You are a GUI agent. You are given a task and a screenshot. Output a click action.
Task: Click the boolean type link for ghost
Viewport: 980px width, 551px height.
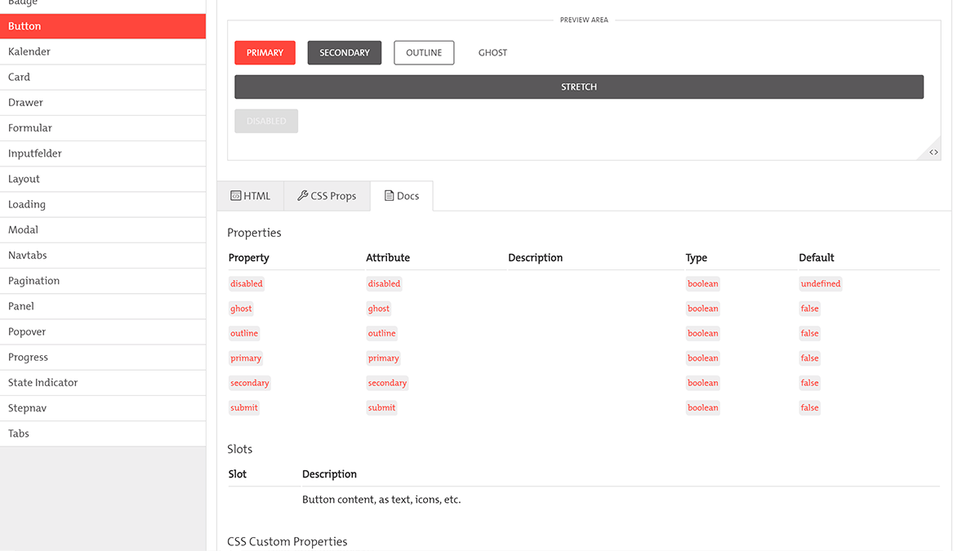702,308
